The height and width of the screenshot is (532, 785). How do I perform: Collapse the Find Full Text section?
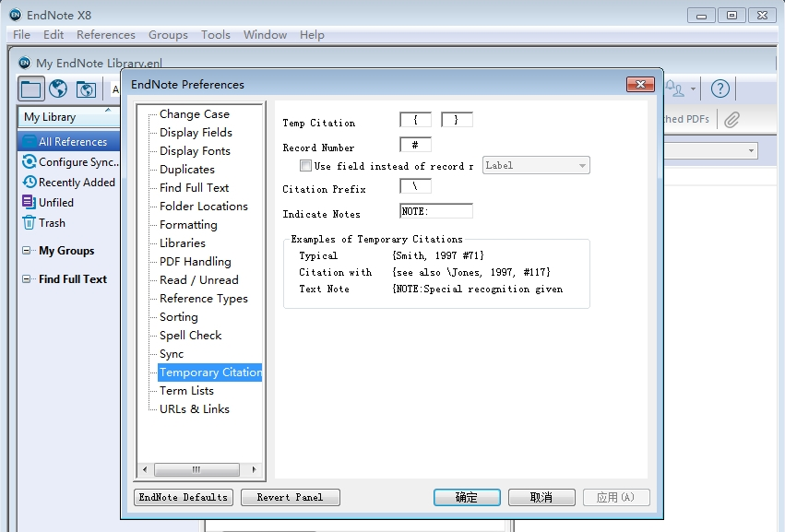pos(27,278)
